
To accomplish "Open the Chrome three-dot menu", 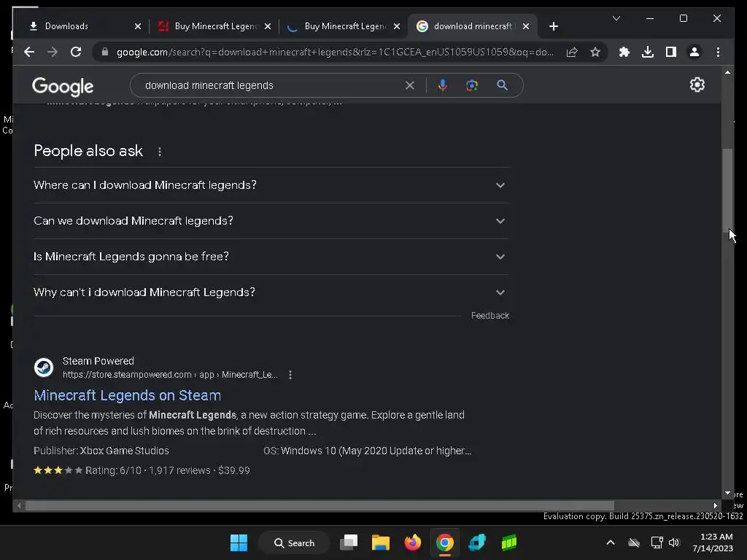I will [718, 52].
